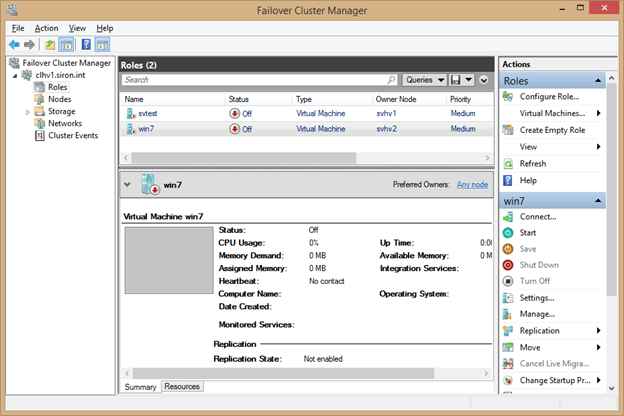Viewport: 624px width, 416px height.
Task: Expand the Storage tree node
Action: pyautogui.click(x=28, y=112)
